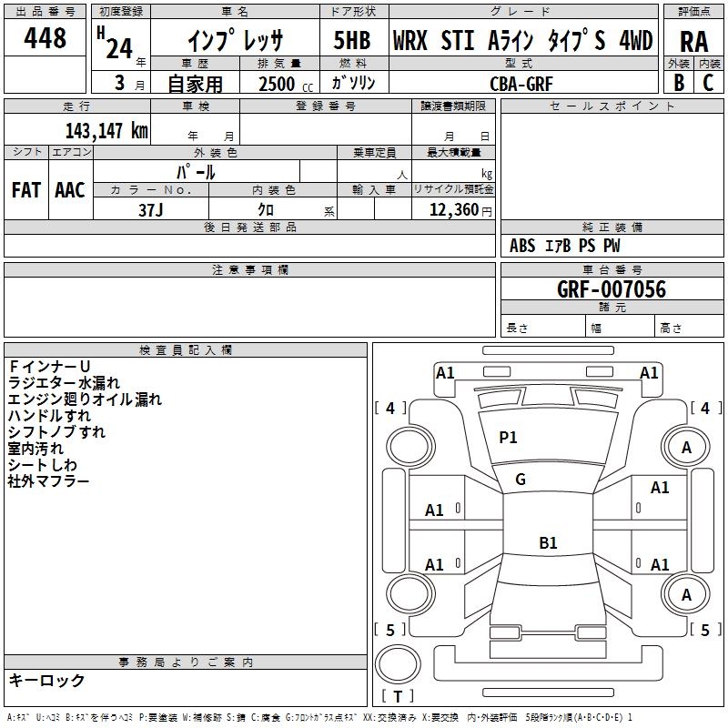Click A1 mark on right rear door

pos(660,565)
